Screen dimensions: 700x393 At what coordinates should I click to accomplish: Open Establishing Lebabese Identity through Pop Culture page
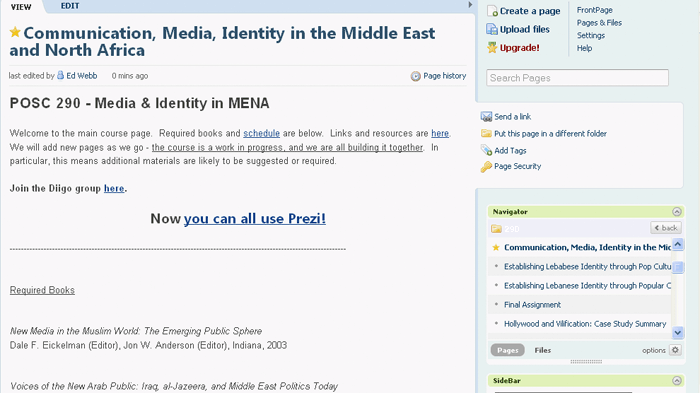[x=588, y=267]
